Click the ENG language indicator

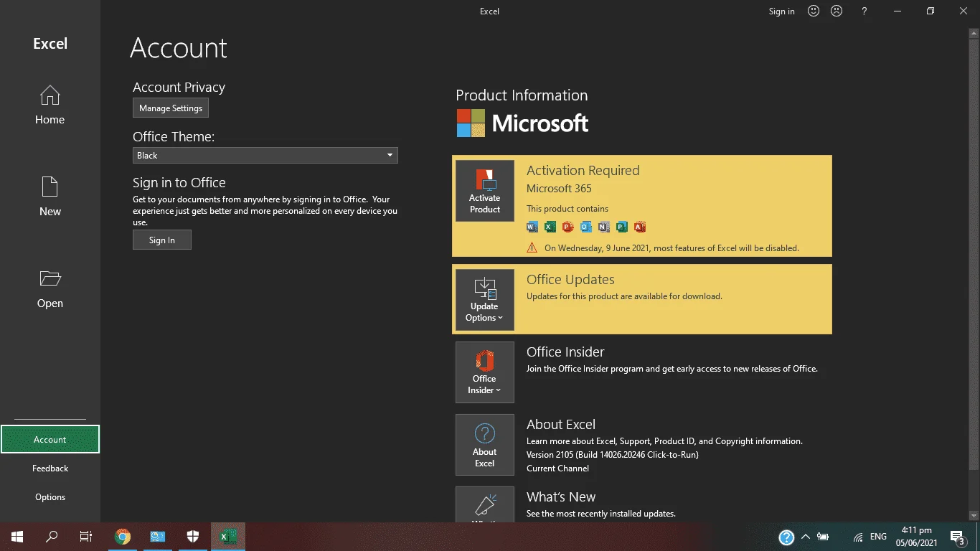pos(878,537)
